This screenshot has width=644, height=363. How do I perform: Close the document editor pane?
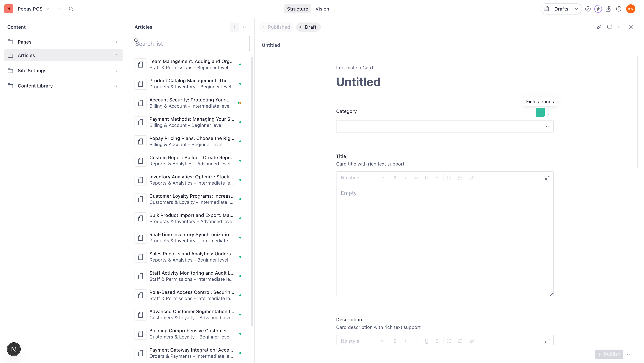click(x=631, y=27)
